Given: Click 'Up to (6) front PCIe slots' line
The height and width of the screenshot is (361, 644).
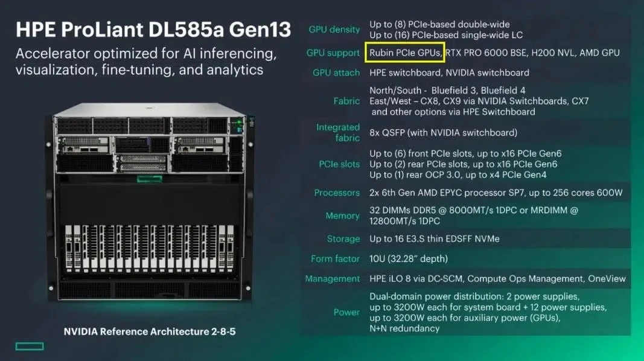Looking at the screenshot, I should click(465, 153).
